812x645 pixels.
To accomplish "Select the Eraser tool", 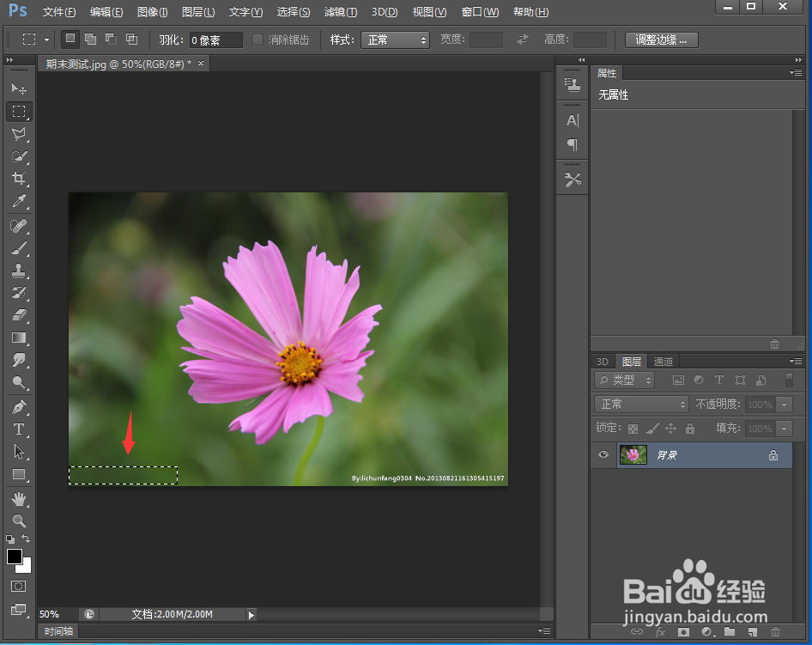I will pos(19,315).
